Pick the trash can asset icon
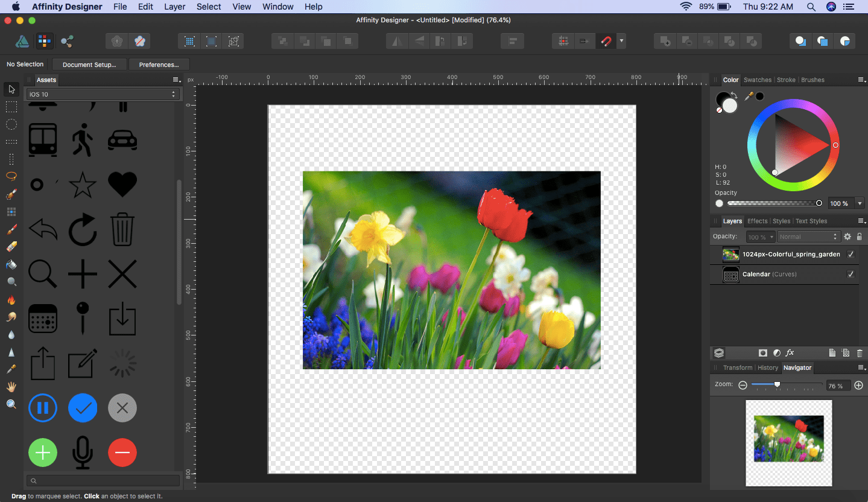 click(x=122, y=229)
